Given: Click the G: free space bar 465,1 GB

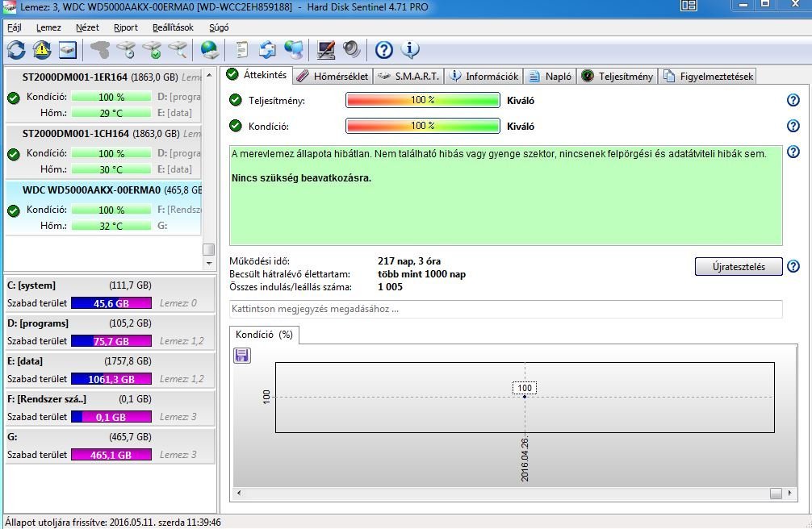Looking at the screenshot, I should 111,455.
